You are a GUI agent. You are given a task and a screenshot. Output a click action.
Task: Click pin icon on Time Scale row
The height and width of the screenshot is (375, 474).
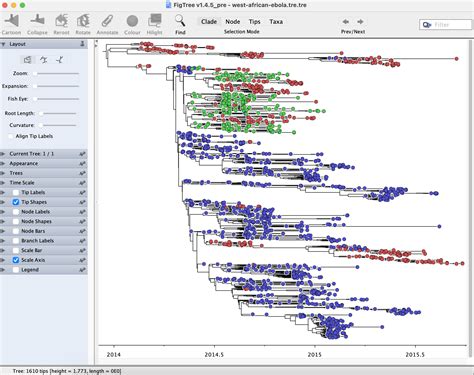coord(82,183)
